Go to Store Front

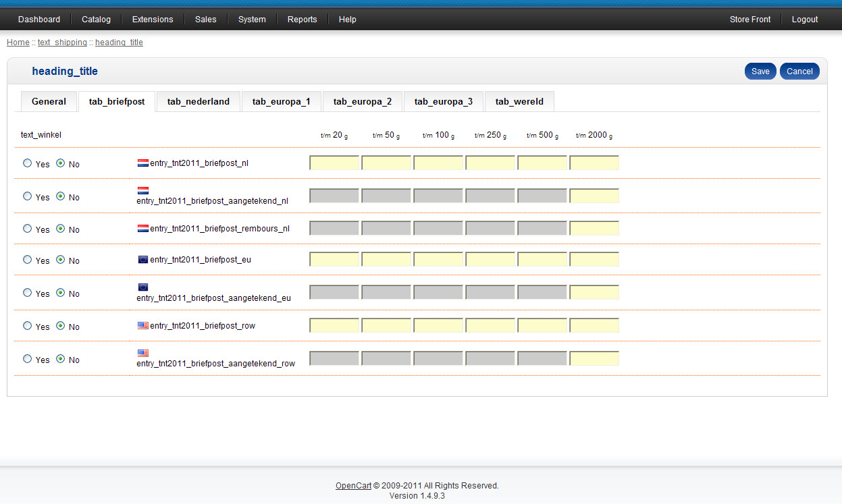750,20
